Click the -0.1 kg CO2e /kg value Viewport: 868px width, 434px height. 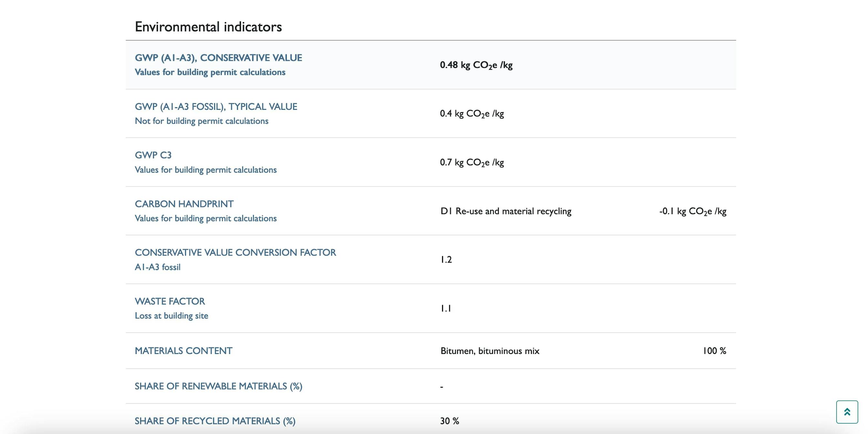[x=692, y=211]
